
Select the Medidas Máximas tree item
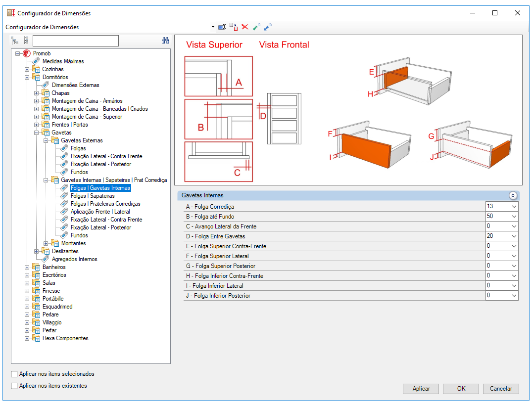[63, 61]
